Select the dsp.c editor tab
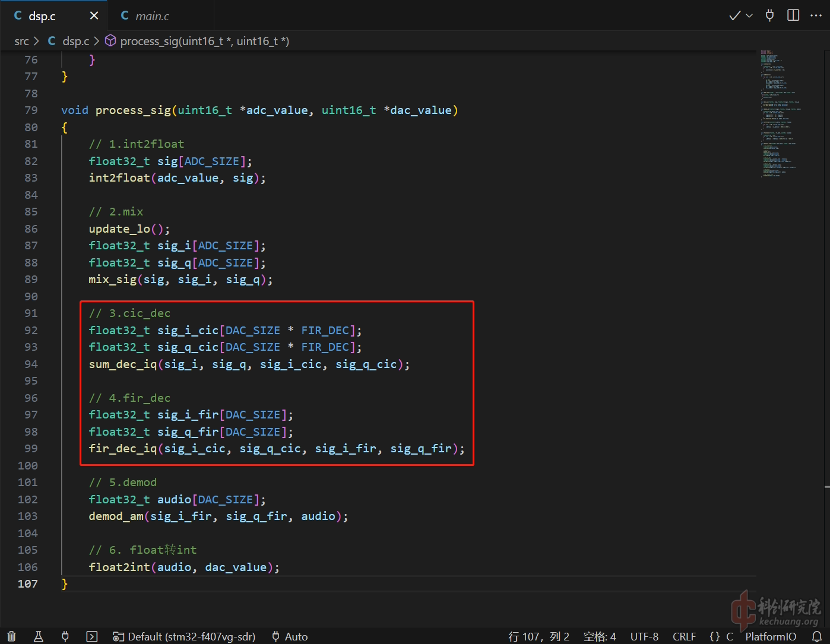 pyautogui.click(x=42, y=16)
